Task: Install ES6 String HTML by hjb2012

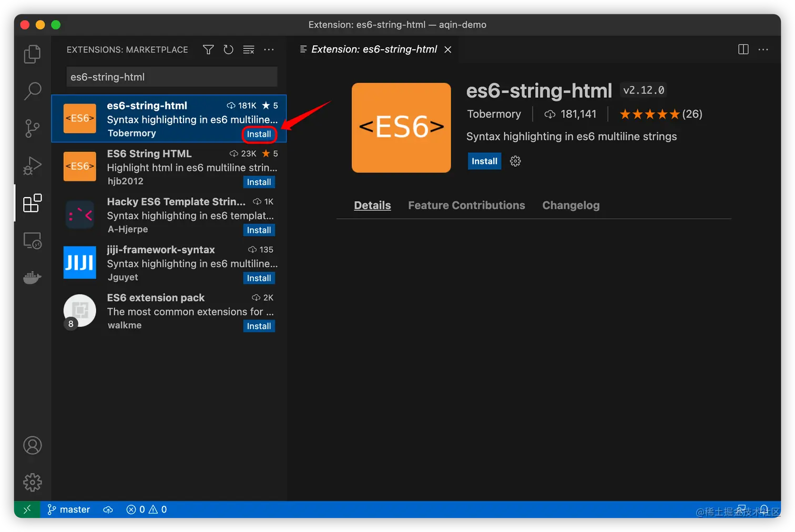Action: tap(259, 182)
